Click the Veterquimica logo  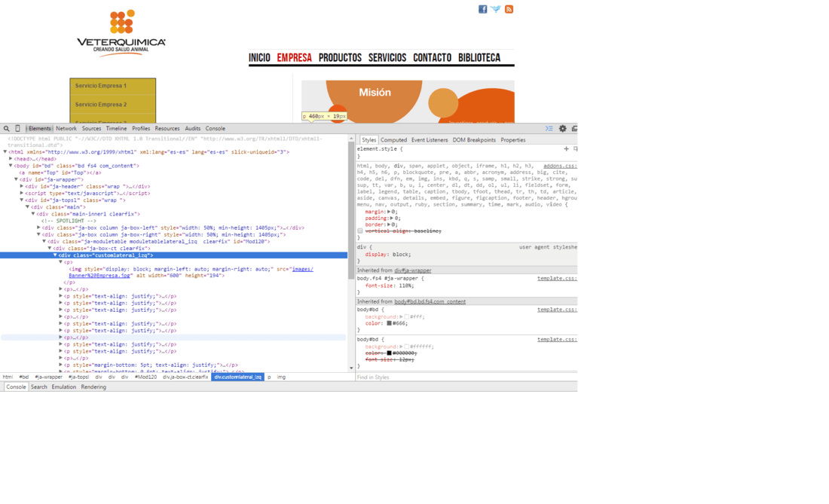pyautogui.click(x=121, y=32)
